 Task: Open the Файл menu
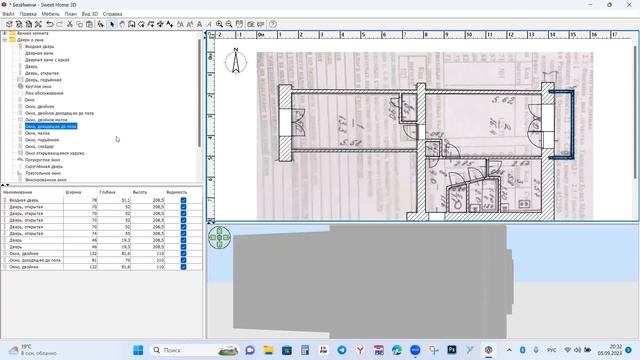(8, 14)
